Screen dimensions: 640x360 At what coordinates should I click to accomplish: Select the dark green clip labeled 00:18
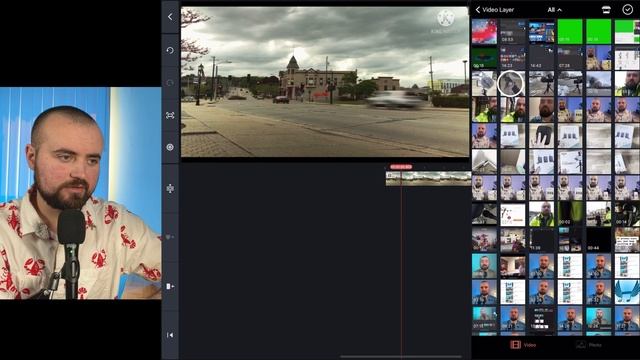[484, 57]
